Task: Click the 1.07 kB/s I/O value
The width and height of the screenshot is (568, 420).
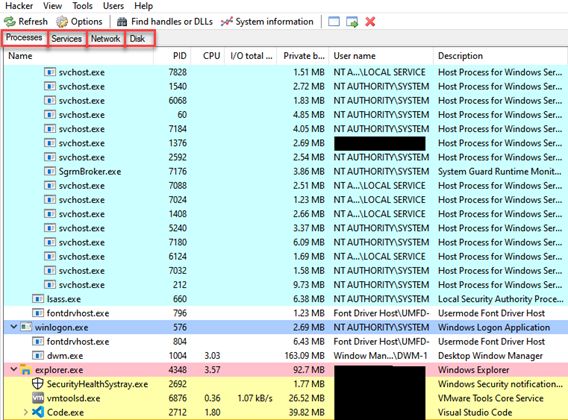Action: 255,398
